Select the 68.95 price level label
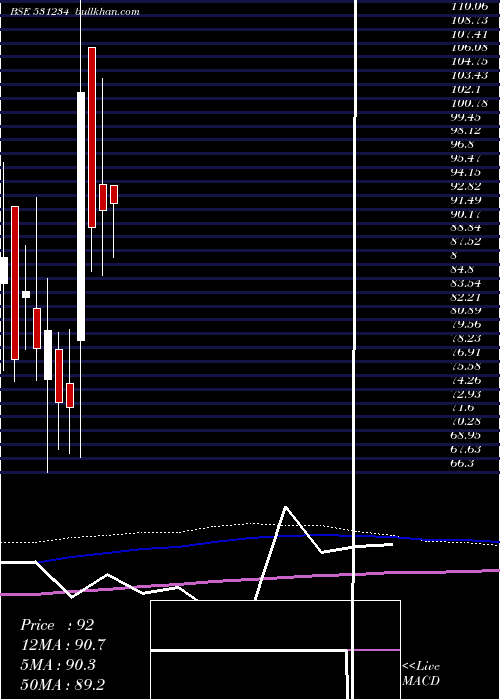The height and width of the screenshot is (700, 500). click(466, 435)
